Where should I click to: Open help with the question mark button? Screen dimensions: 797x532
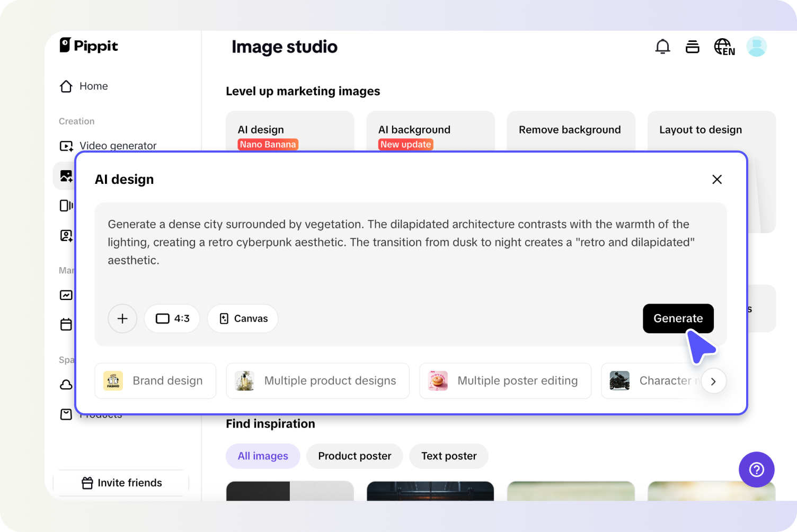click(756, 469)
